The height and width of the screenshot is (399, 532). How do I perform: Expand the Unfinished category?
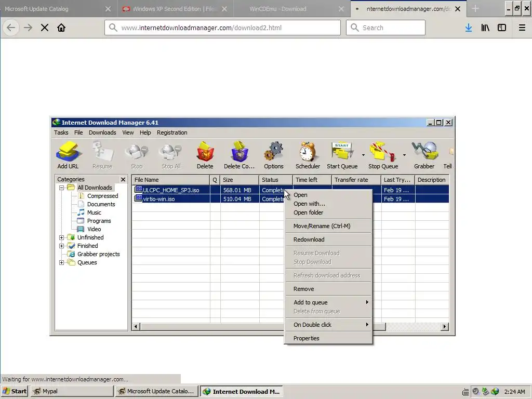[61, 237]
